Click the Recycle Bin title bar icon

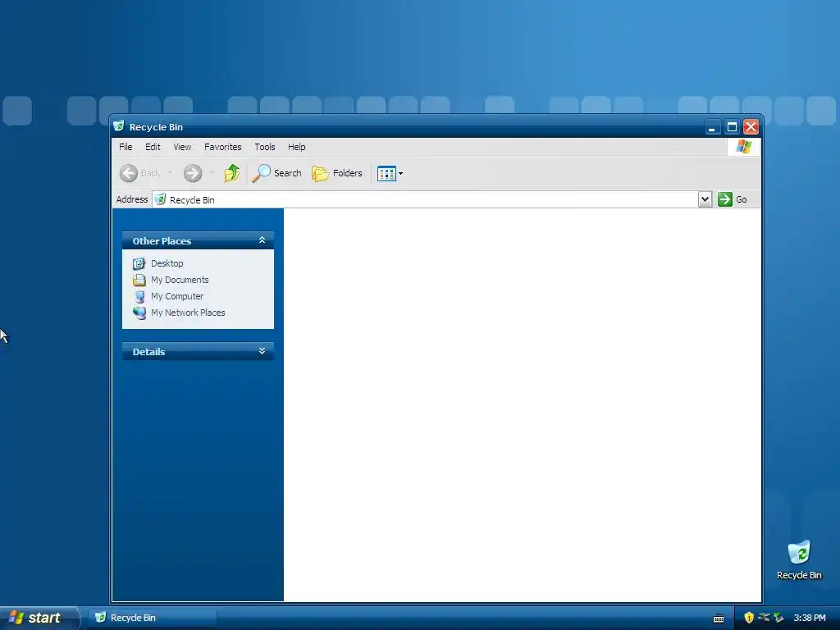pyautogui.click(x=119, y=126)
